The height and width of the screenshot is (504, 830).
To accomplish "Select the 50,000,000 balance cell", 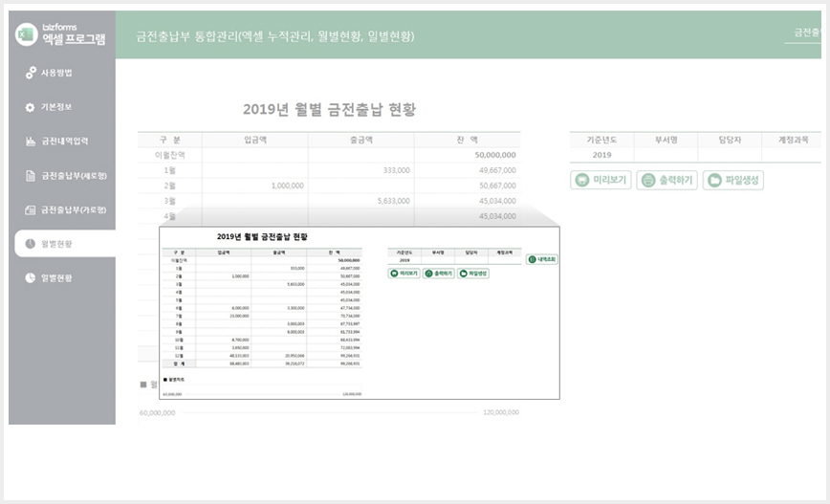I will (x=468, y=155).
